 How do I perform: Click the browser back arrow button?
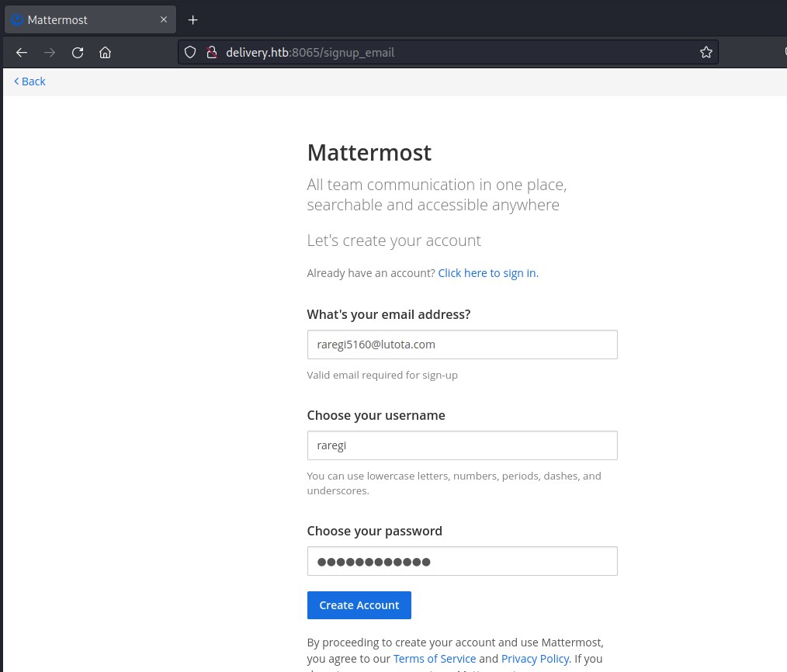[x=22, y=53]
